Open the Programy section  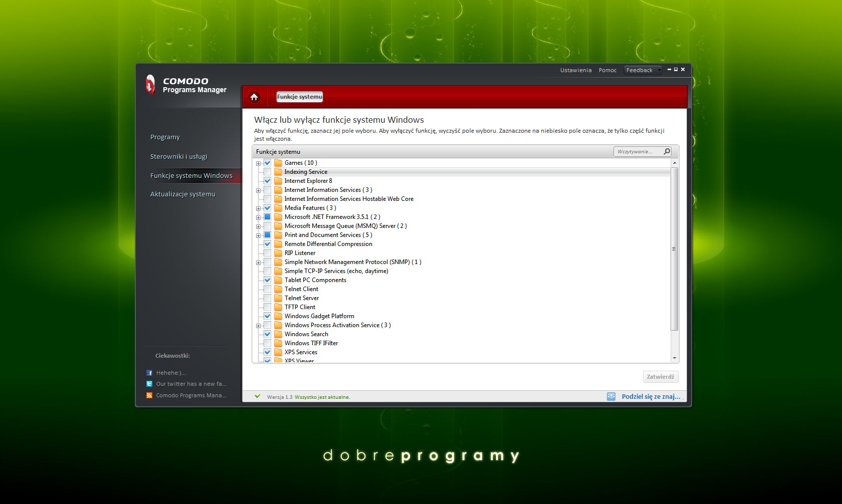(x=165, y=137)
